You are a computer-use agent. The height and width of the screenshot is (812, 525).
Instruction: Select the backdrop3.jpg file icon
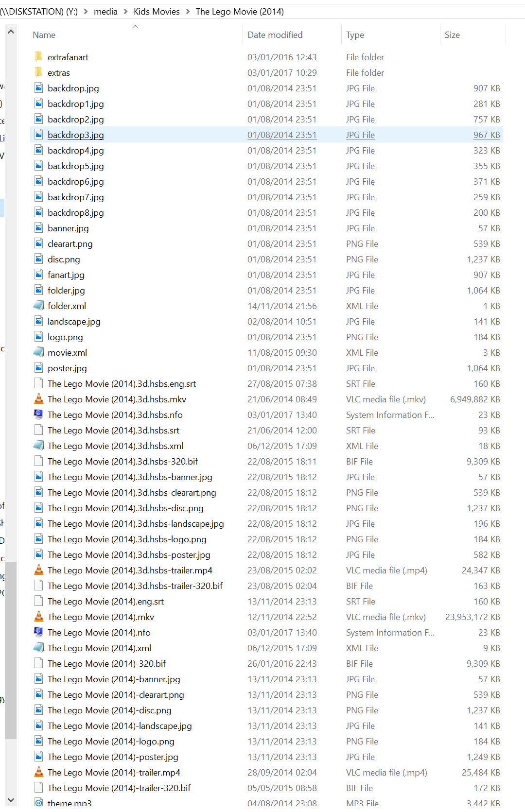39,135
